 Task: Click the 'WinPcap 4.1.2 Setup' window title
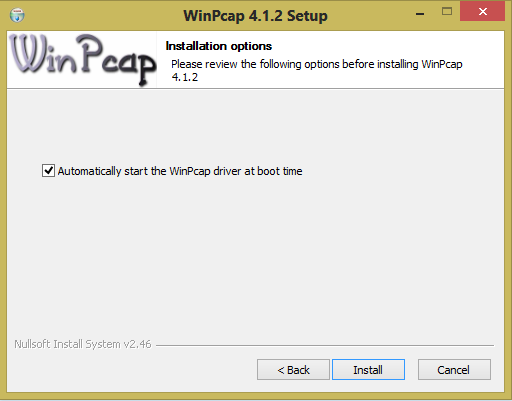(x=255, y=16)
